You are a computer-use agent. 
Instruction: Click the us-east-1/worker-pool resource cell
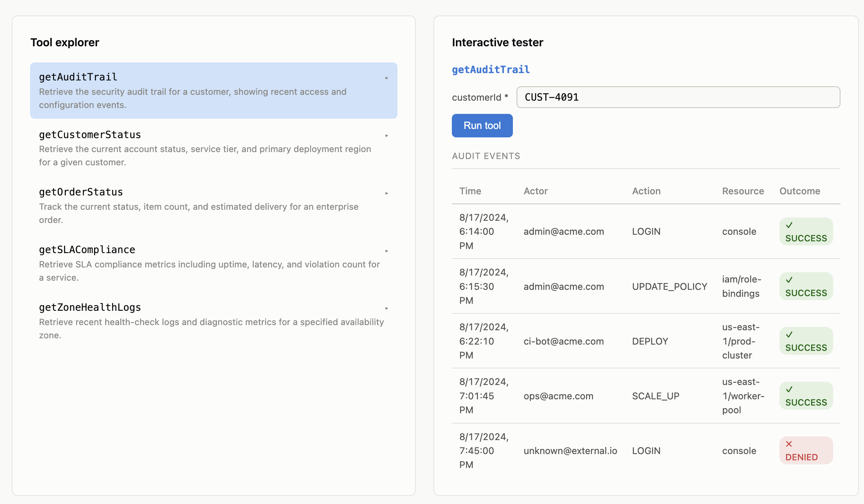(x=743, y=396)
